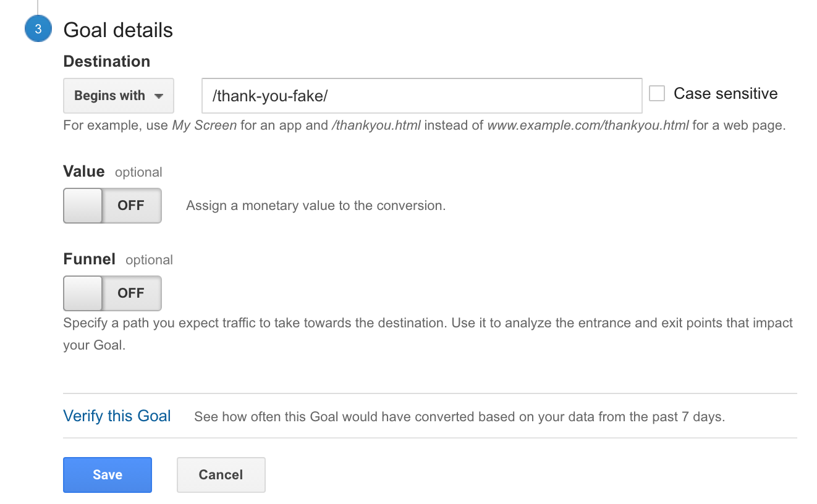
Task: Click the OFF label on the Funnel switch
Action: coord(131,293)
